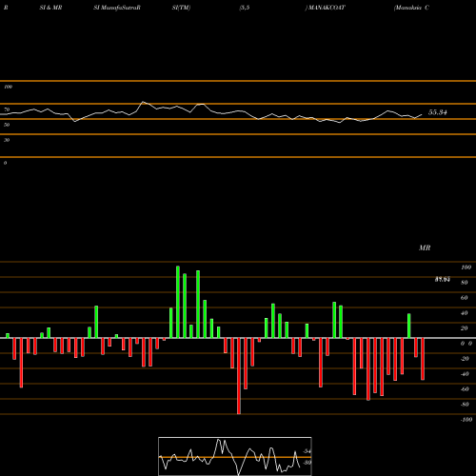Click the '(Manaksia C' company name text

coord(411,8)
